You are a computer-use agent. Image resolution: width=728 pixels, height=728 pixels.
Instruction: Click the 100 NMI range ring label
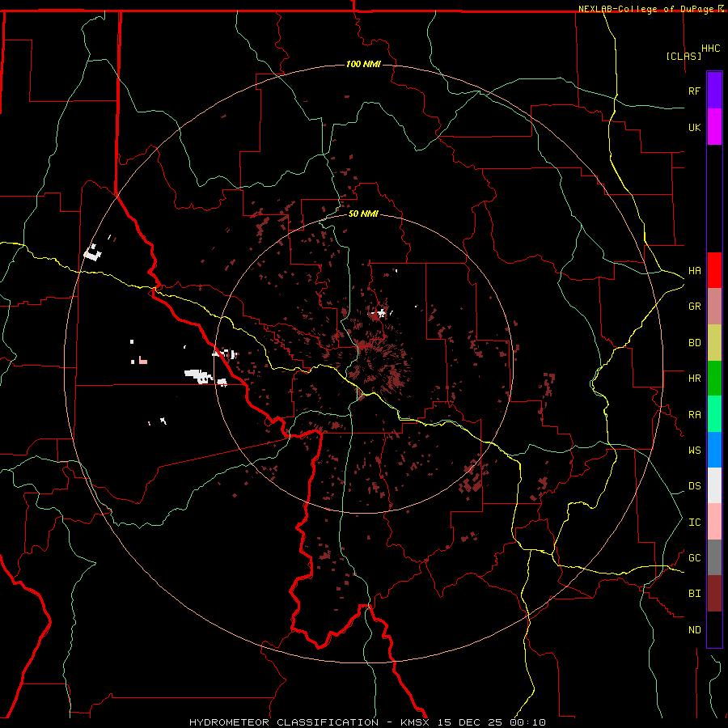(363, 64)
